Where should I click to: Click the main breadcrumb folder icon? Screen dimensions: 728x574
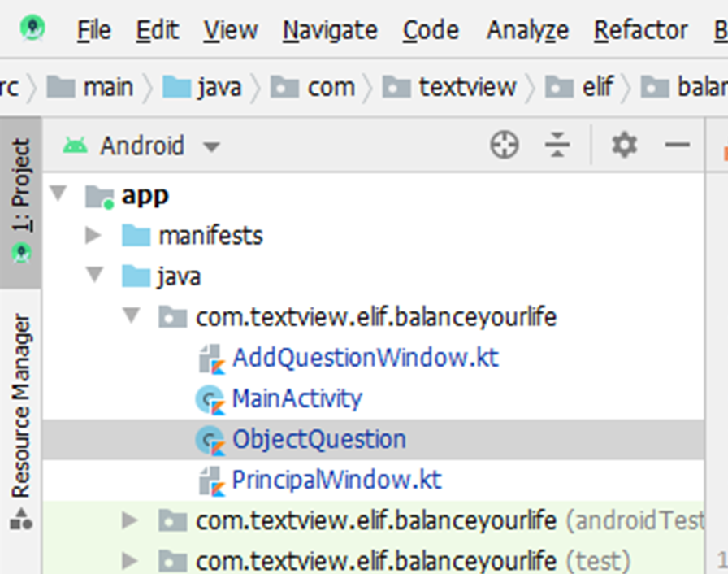click(x=61, y=87)
